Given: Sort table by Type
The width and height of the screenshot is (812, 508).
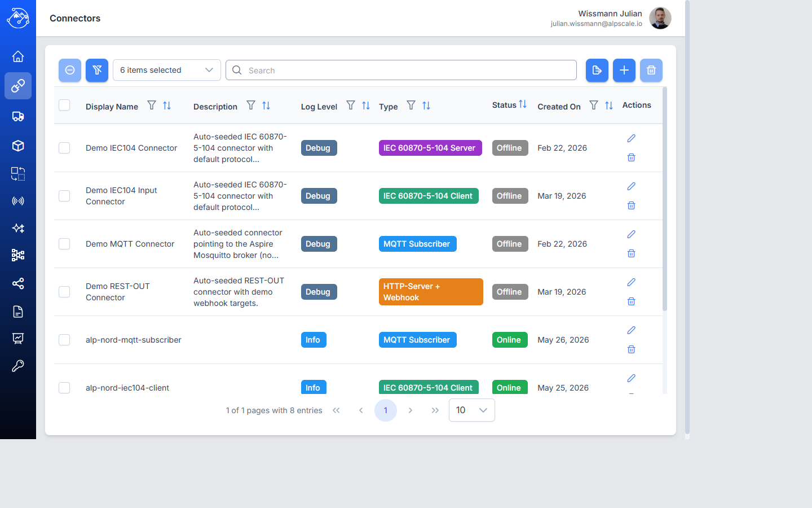Looking at the screenshot, I should [426, 106].
